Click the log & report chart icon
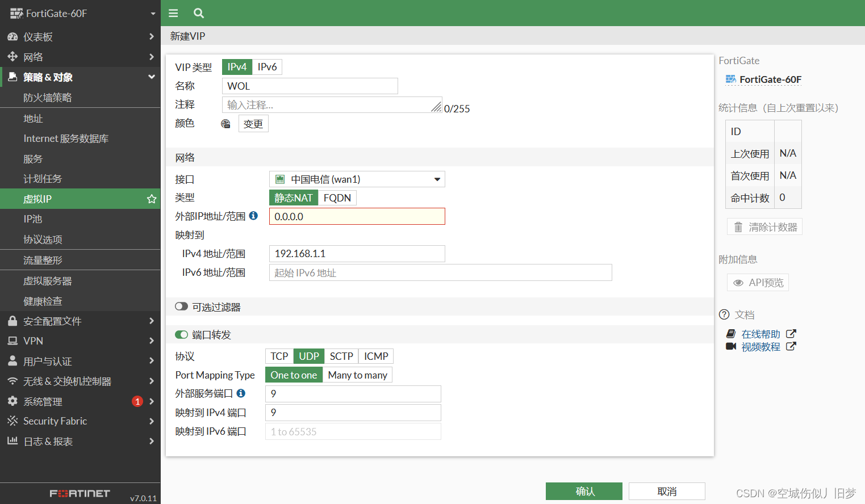The image size is (865, 504). point(12,440)
